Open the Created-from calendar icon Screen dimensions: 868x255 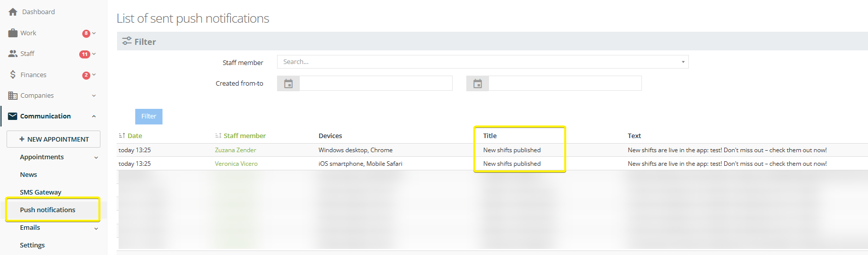pyautogui.click(x=288, y=84)
